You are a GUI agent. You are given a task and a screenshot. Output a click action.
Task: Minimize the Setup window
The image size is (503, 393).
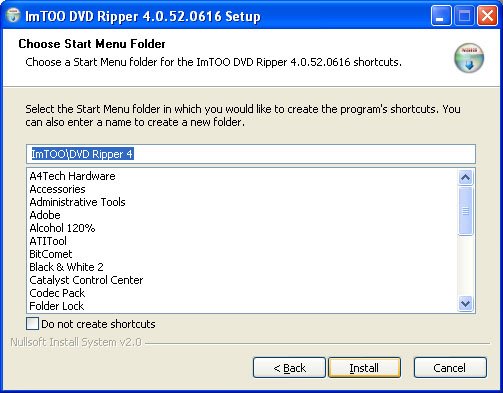click(x=441, y=15)
